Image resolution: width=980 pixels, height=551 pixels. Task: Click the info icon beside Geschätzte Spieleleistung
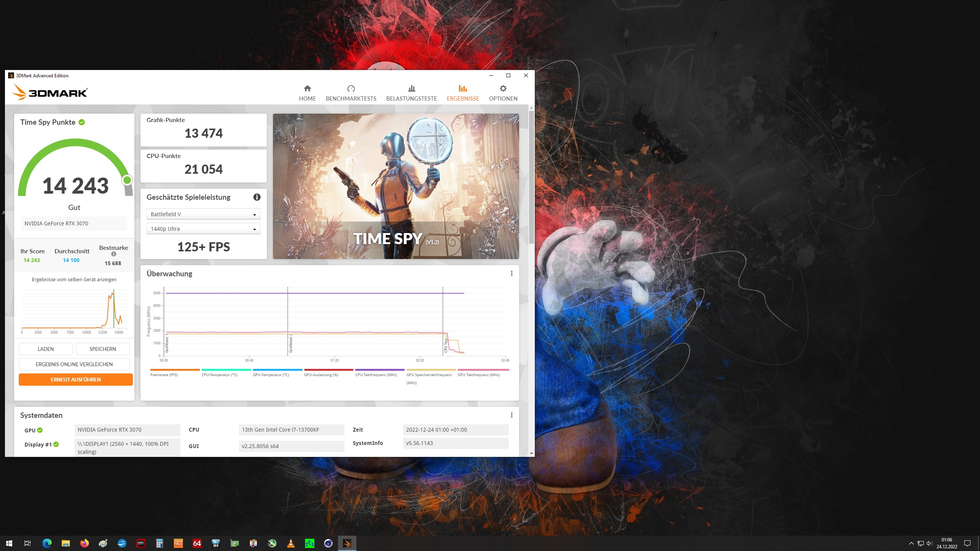click(256, 197)
